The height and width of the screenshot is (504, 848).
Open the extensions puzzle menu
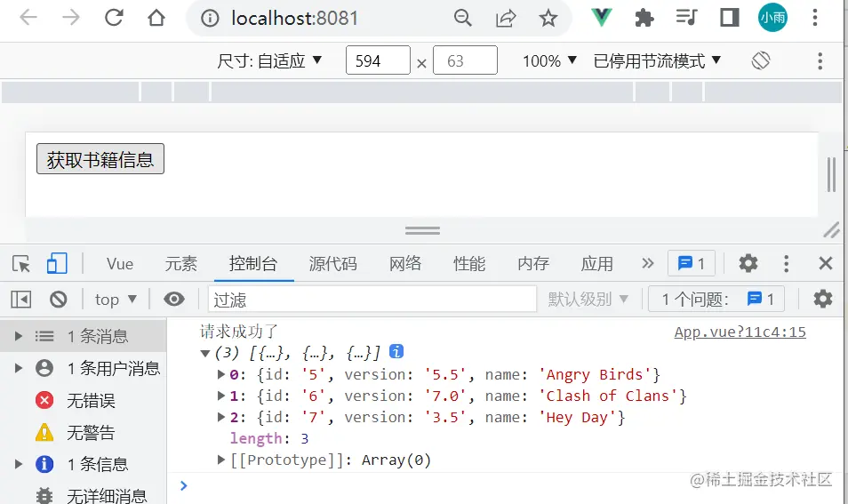644,19
